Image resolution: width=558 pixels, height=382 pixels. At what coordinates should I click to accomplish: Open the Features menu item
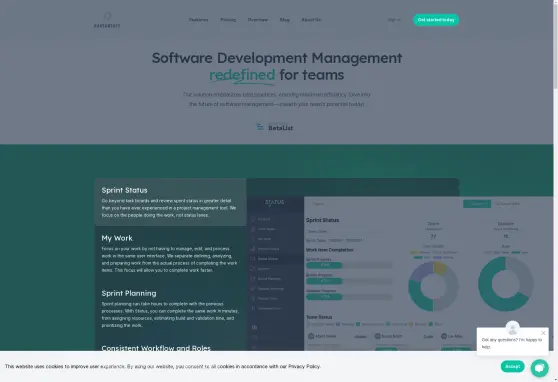tap(198, 20)
